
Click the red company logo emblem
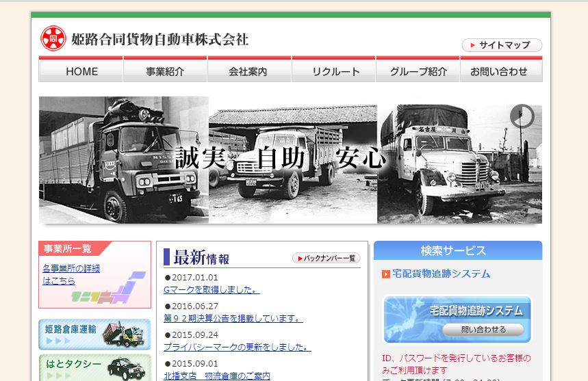(x=53, y=39)
